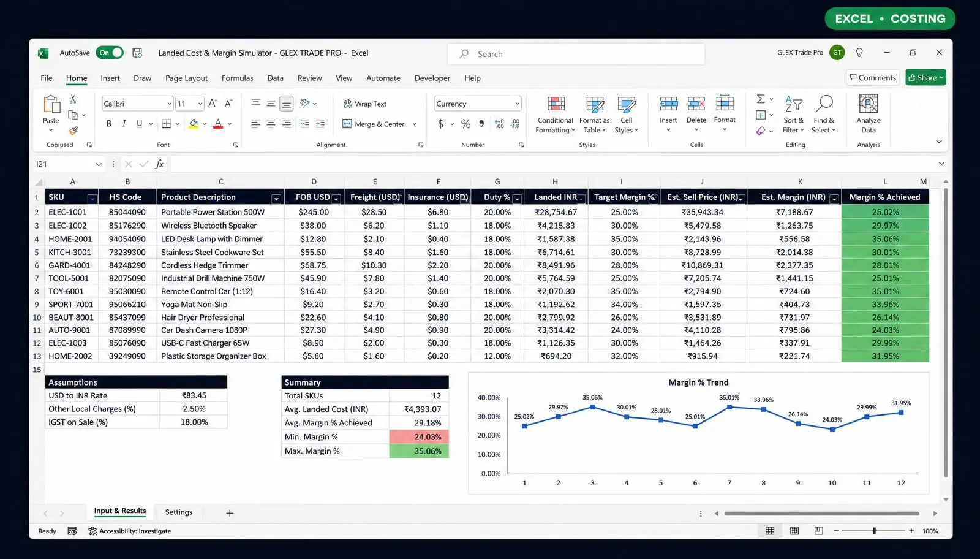Switch to Page Break Preview in status bar
The image size is (980, 559).
(819, 531)
